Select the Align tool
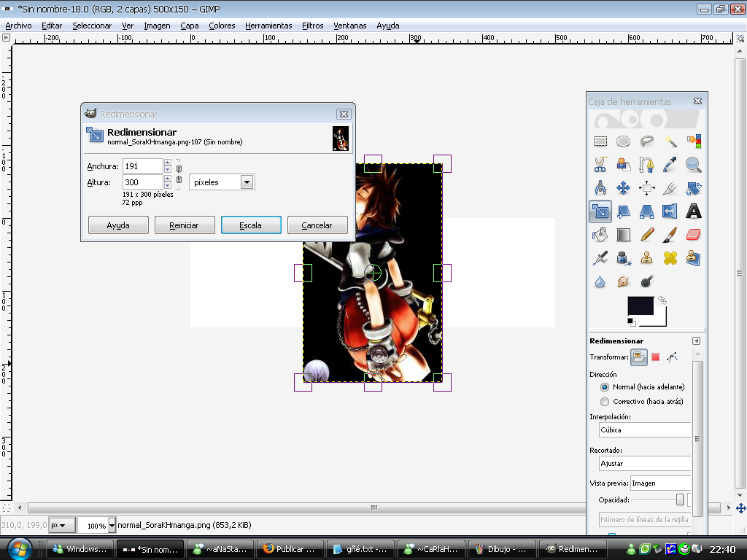Image resolution: width=747 pixels, height=560 pixels. 646,188
